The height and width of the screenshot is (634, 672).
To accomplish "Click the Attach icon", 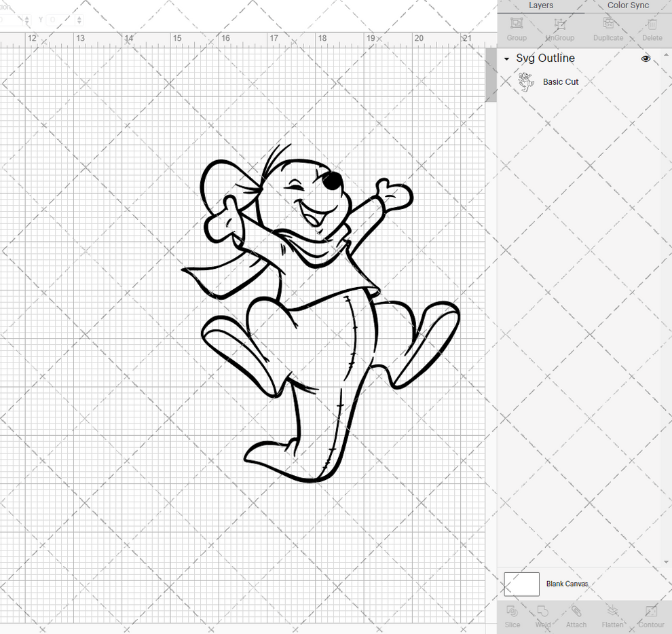I will pos(576,616).
